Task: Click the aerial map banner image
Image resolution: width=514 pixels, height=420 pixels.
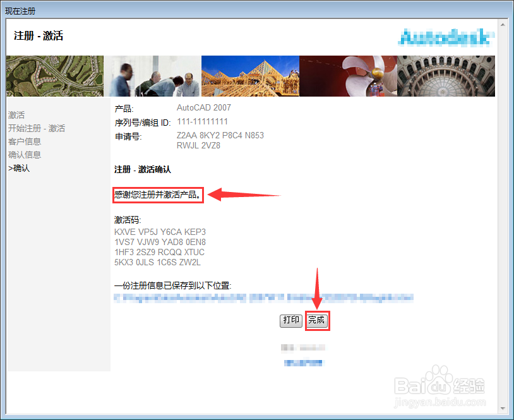Action: (x=55, y=76)
